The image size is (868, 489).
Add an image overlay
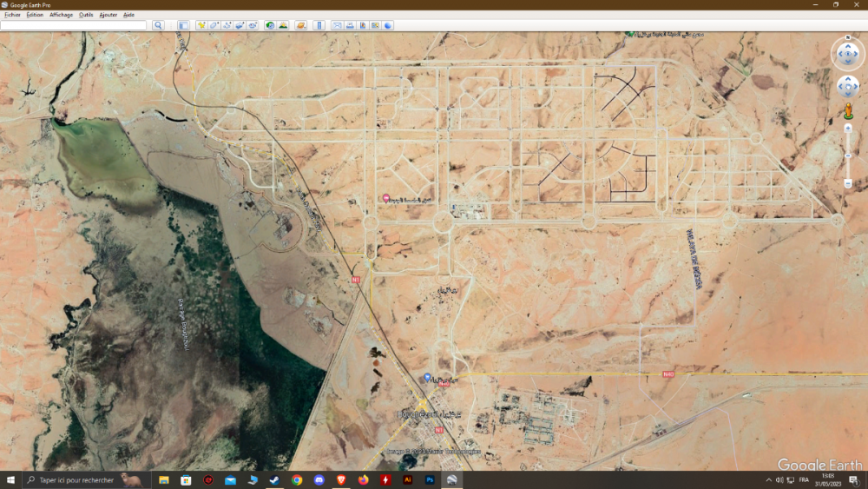click(240, 25)
